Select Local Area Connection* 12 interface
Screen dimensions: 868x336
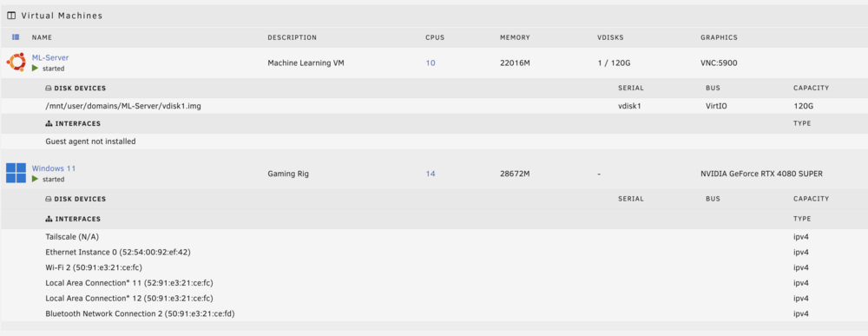[129, 299]
